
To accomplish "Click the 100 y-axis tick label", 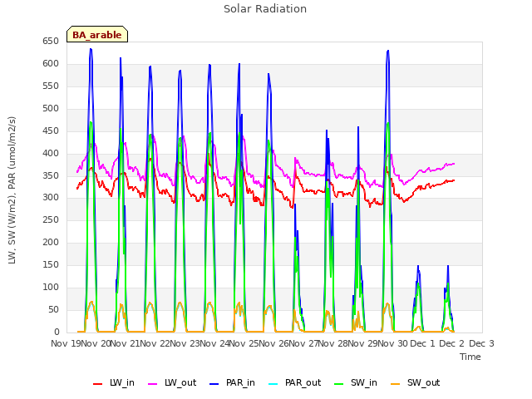I will (x=51, y=287).
